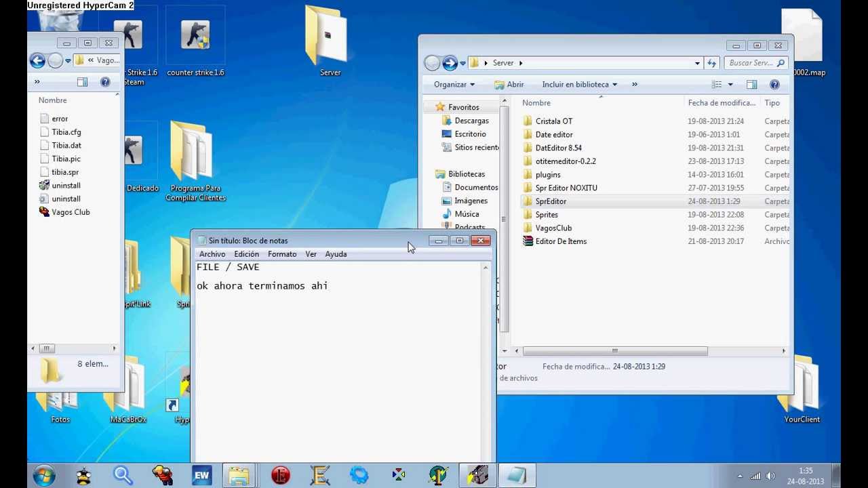Open the Programa Para Compilar Clientes folder

pyautogui.click(x=195, y=163)
